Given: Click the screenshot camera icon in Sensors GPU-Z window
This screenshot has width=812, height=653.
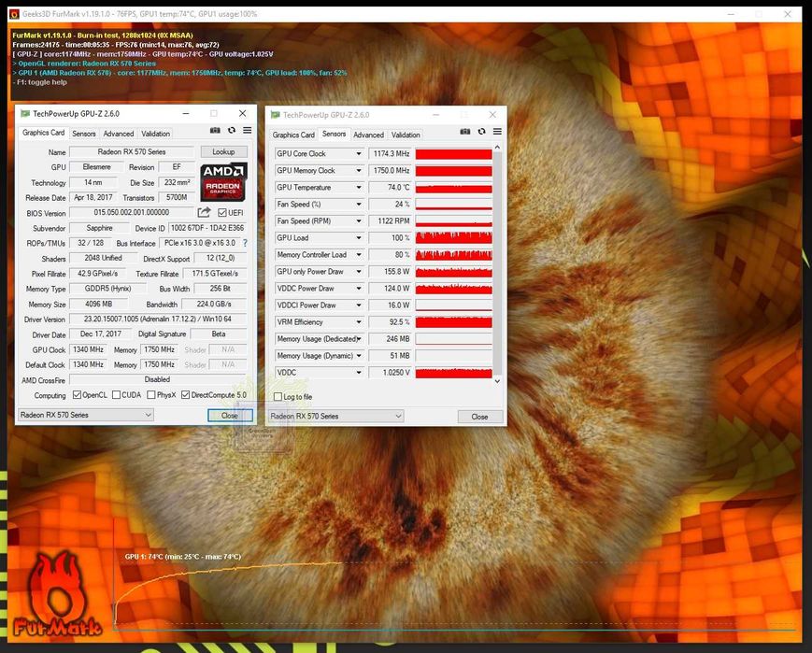Looking at the screenshot, I should (x=465, y=132).
